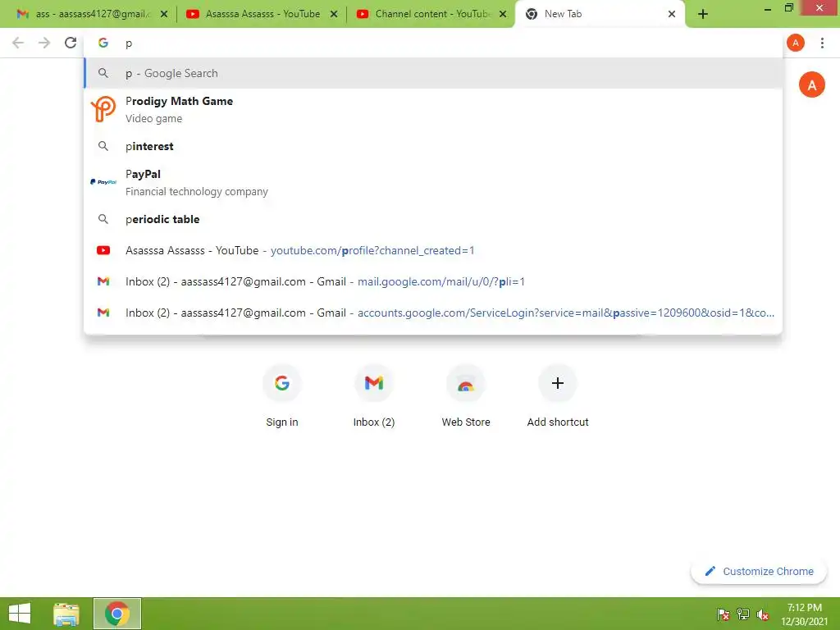
Task: Click the profile avatar in the Chrome toolbar
Action: 796,43
